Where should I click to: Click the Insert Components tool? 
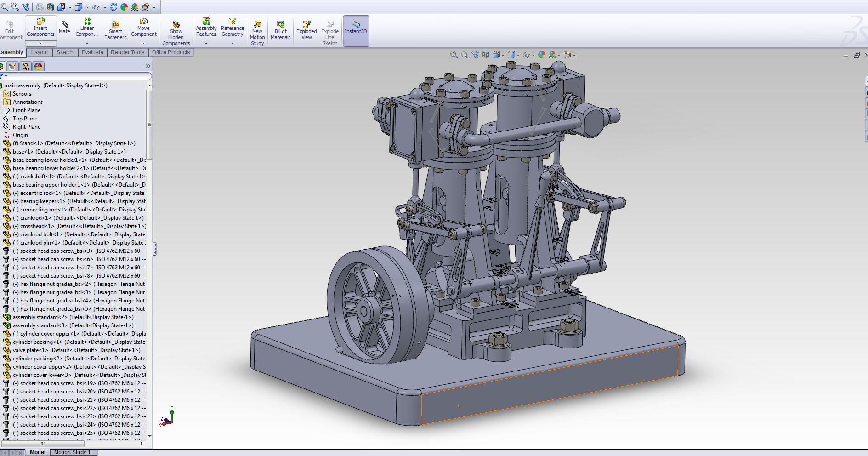click(x=40, y=28)
